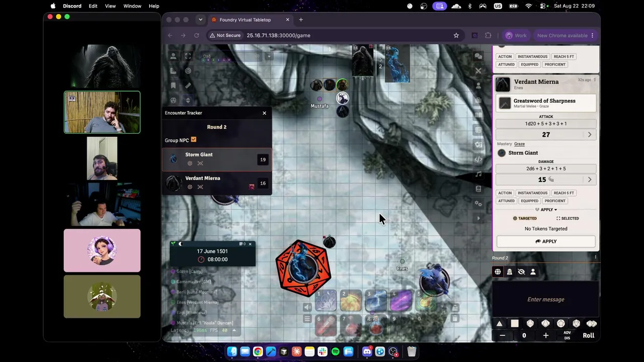
Task: Activate the select tokens expand tool
Action: pyautogui.click(x=188, y=56)
